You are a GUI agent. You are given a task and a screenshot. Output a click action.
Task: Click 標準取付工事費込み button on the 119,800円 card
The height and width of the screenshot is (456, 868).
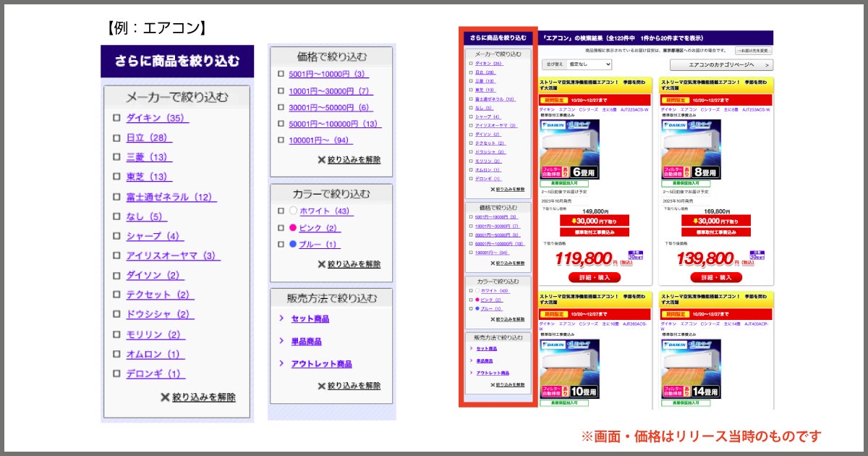(595, 232)
